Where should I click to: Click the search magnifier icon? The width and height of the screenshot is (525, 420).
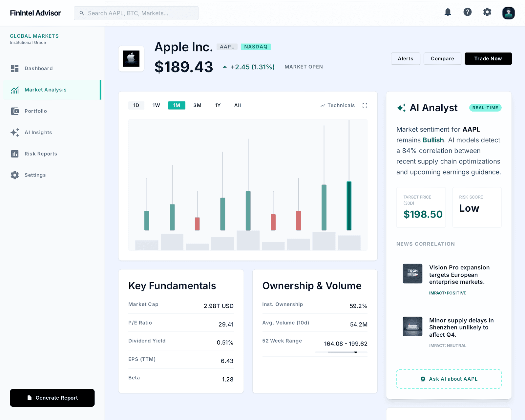click(x=82, y=13)
